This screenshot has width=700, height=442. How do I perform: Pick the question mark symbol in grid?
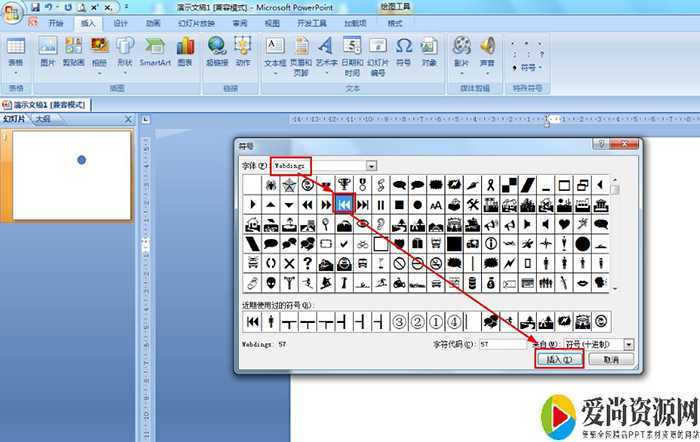(308, 263)
